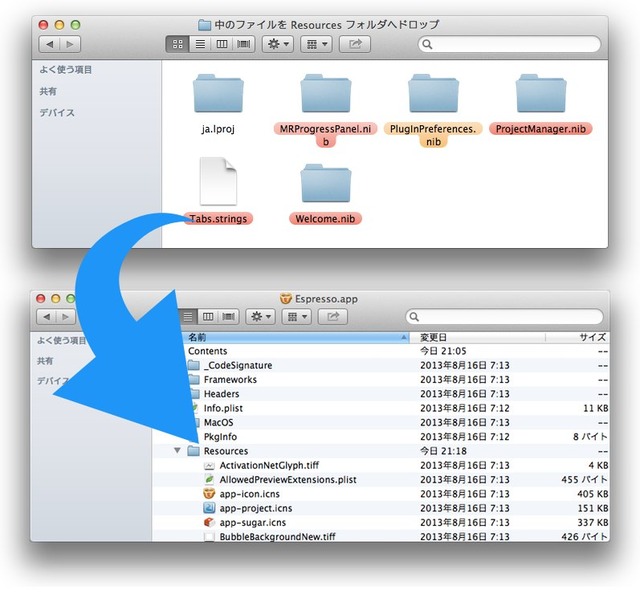640x594 pixels.
Task: Collapse the Resources folder disclosure triangle
Action: click(x=177, y=451)
